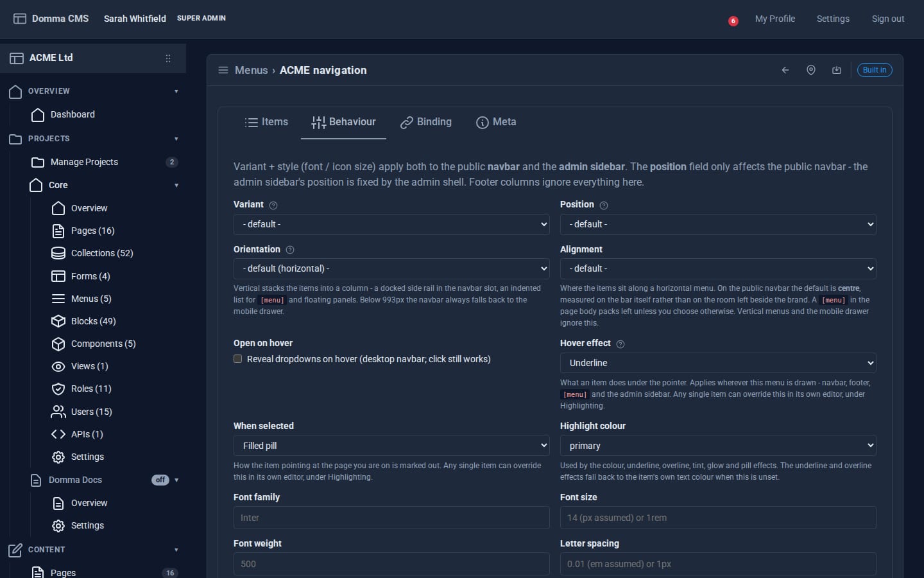Click the Menus breadcrumb link
The width and height of the screenshot is (924, 578).
pyautogui.click(x=252, y=70)
